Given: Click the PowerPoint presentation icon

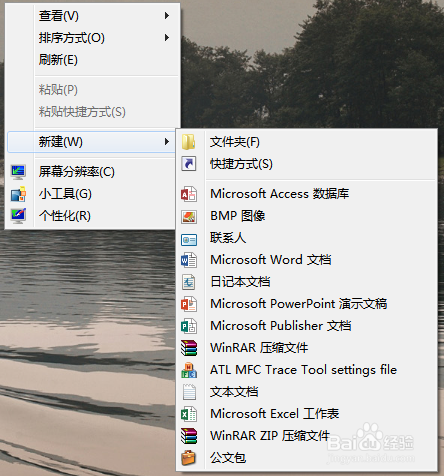Looking at the screenshot, I should pyautogui.click(x=189, y=304).
